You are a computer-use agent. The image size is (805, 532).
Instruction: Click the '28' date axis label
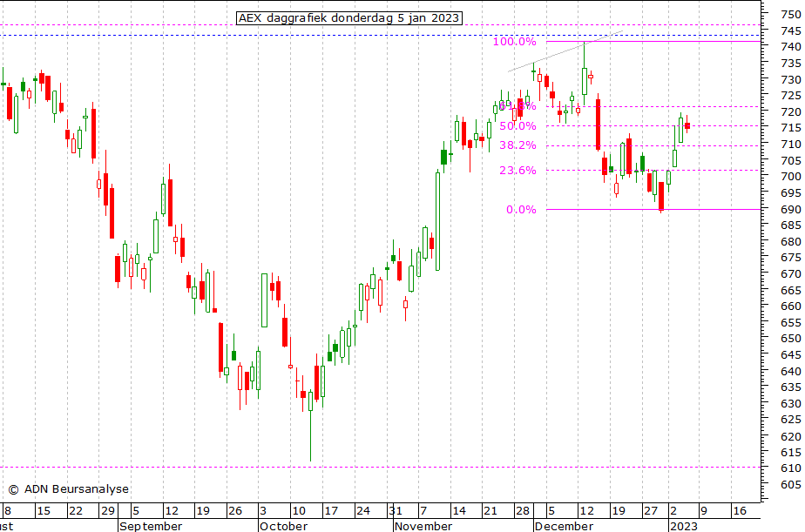click(x=523, y=511)
